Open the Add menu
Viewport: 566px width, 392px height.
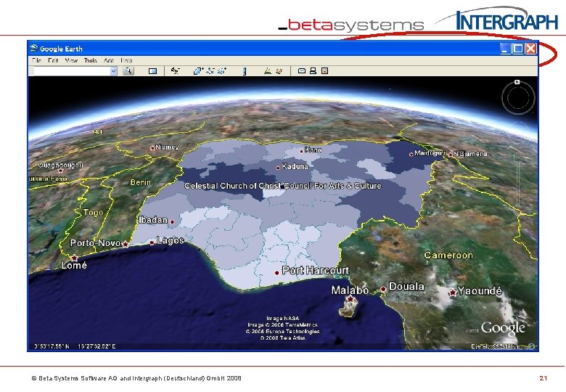tap(108, 60)
